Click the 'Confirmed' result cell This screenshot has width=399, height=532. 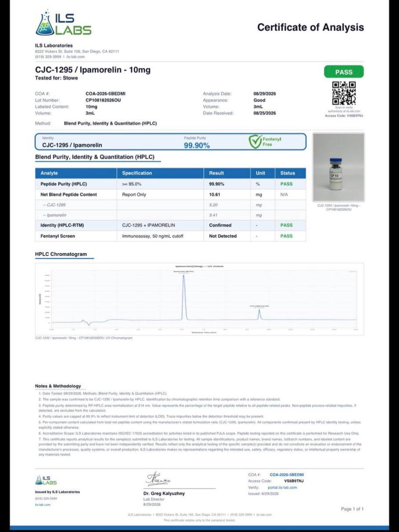pyautogui.click(x=220, y=225)
